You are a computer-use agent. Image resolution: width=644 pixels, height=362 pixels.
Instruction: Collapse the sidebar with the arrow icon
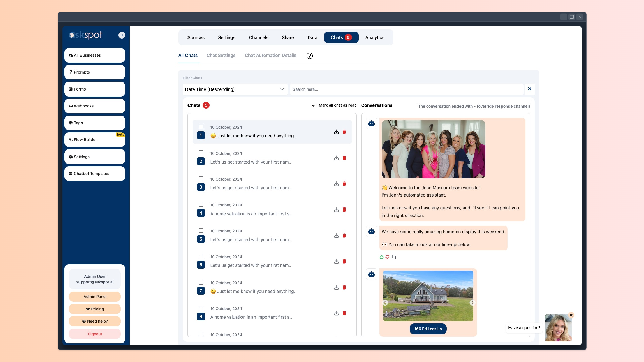(122, 35)
